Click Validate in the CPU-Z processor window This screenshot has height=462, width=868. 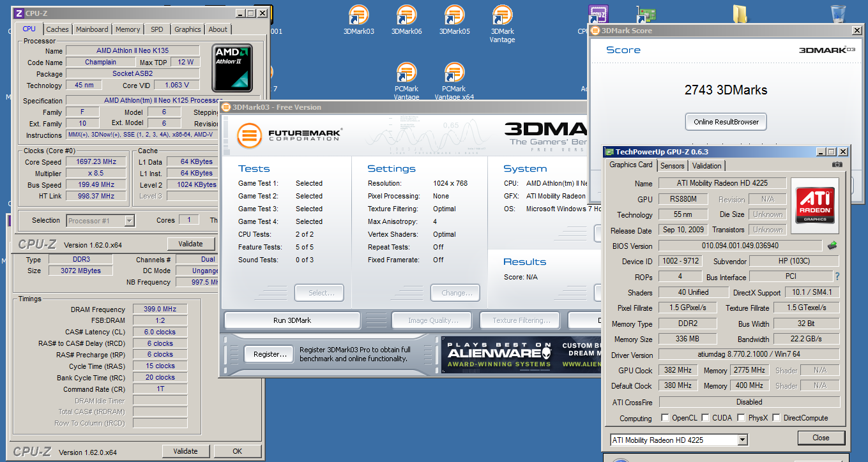(190, 244)
